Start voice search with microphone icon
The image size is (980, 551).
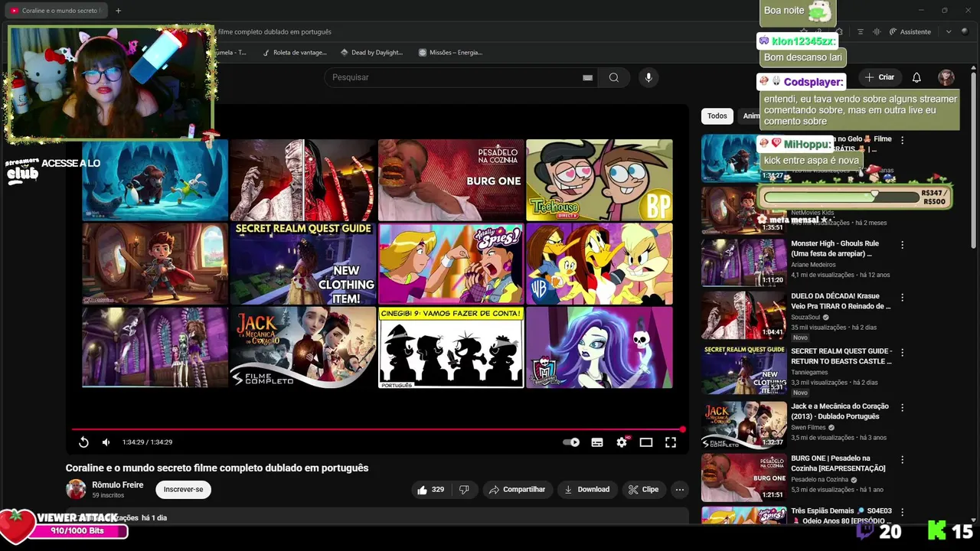pyautogui.click(x=648, y=77)
